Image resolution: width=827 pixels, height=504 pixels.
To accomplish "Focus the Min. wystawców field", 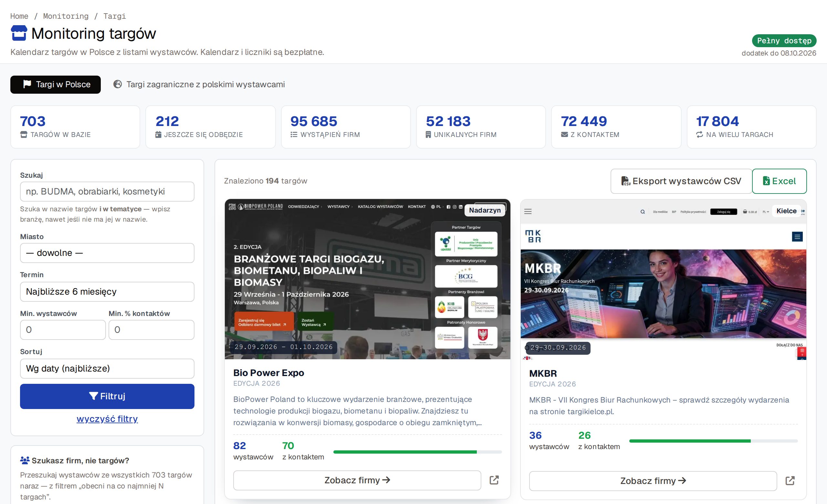I will tap(63, 330).
